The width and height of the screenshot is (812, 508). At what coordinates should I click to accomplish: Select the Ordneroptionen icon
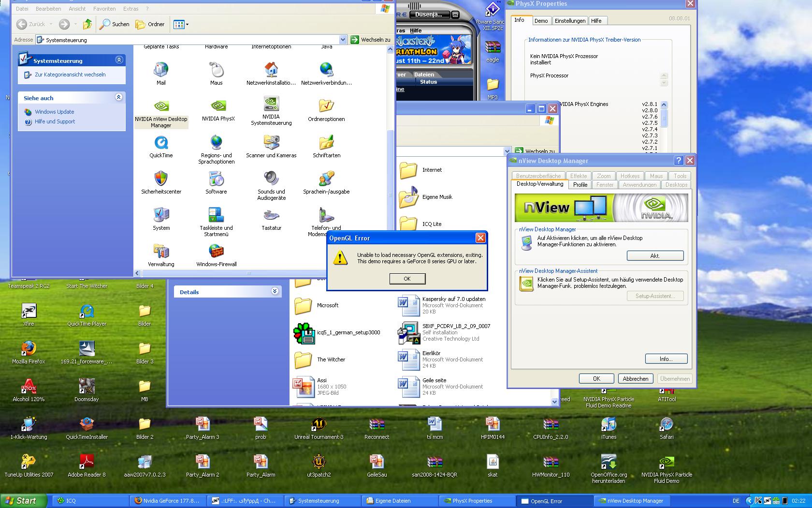pos(326,110)
